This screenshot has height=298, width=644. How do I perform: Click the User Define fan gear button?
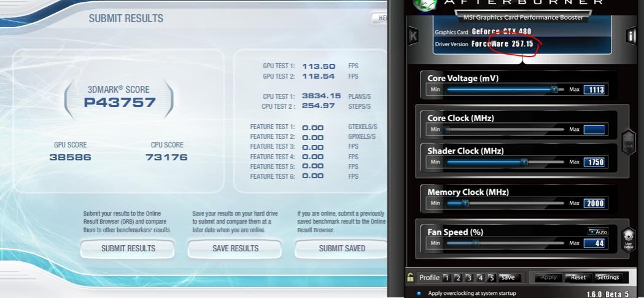pyautogui.click(x=629, y=239)
